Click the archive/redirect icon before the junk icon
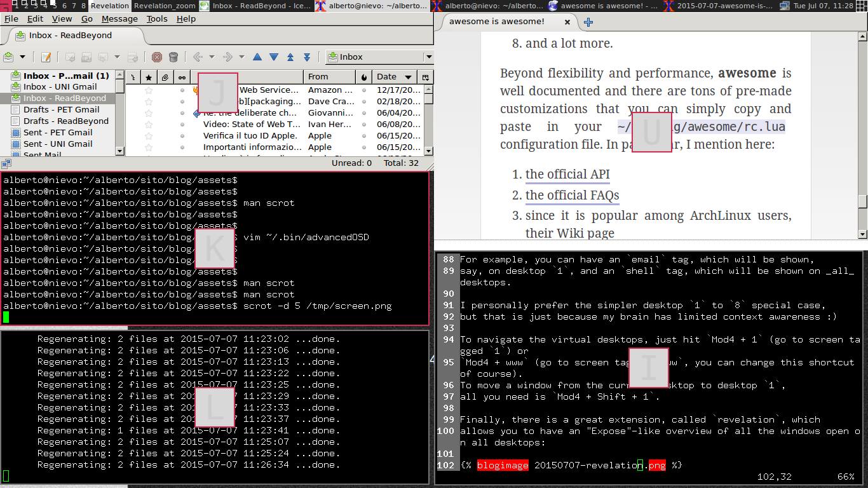Viewport: 868px width, 488px height. 133,57
